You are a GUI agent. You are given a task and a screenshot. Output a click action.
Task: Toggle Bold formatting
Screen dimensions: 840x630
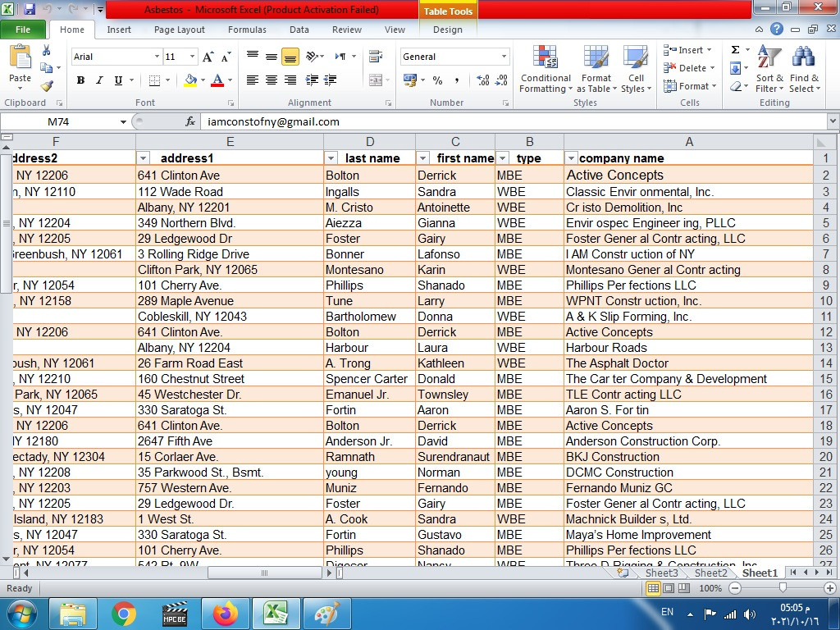(x=80, y=80)
